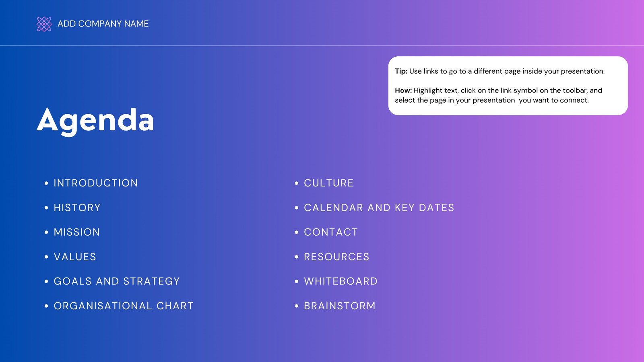Jump to ORGANISATIONAL CHART entry
This screenshot has width=644, height=362.
click(x=124, y=306)
